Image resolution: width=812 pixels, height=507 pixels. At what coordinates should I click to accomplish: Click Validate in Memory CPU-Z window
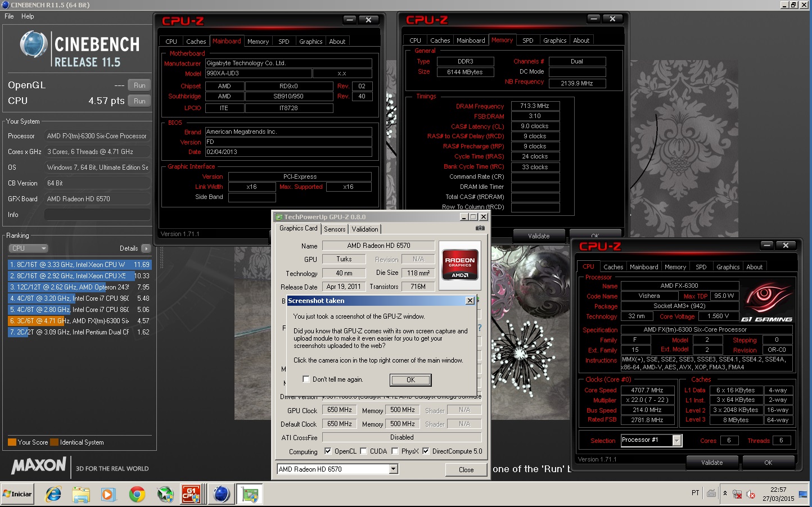pyautogui.click(x=539, y=236)
